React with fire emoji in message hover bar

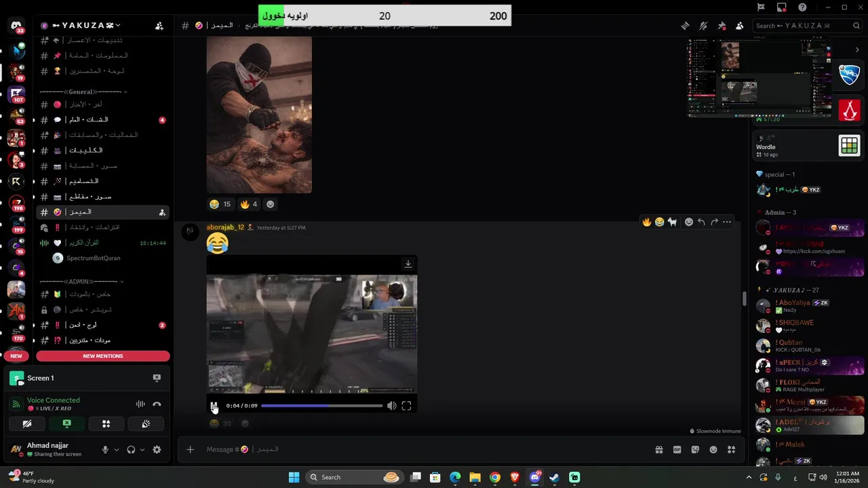pos(647,222)
